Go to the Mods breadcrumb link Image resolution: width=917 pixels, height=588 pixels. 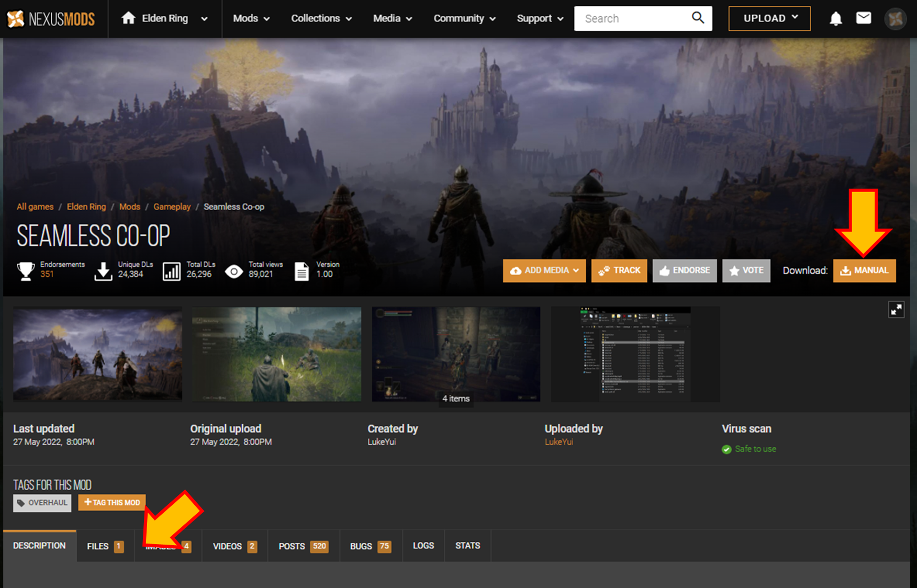[130, 207]
